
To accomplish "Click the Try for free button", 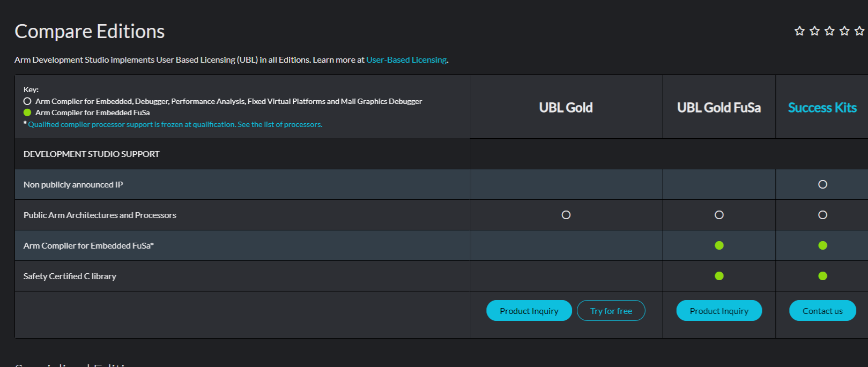I will (x=611, y=311).
